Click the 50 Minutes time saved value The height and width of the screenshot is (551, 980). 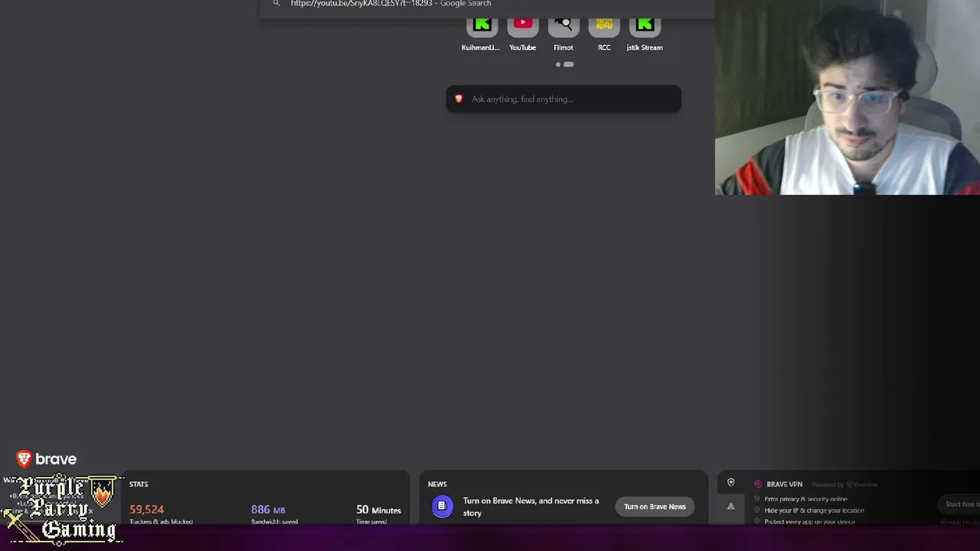point(378,510)
